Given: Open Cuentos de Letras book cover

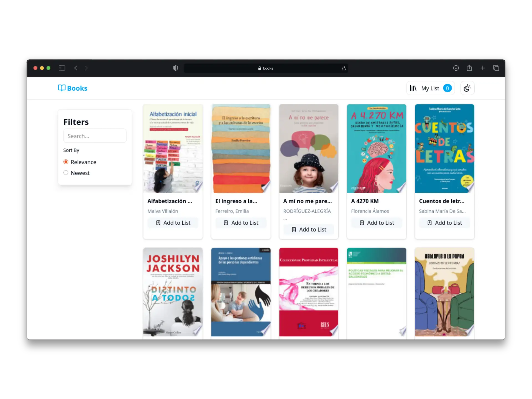Looking at the screenshot, I should click(x=444, y=149).
